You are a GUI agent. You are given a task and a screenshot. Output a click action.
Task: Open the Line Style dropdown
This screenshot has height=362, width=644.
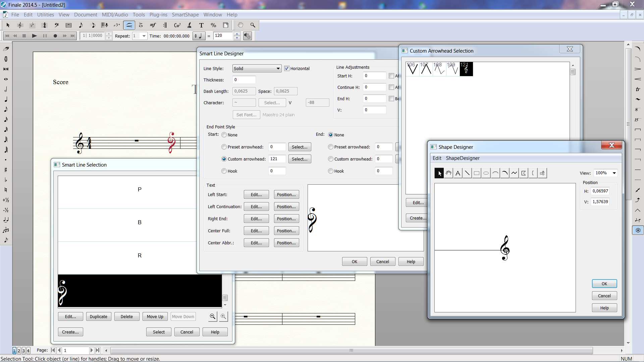(x=257, y=68)
